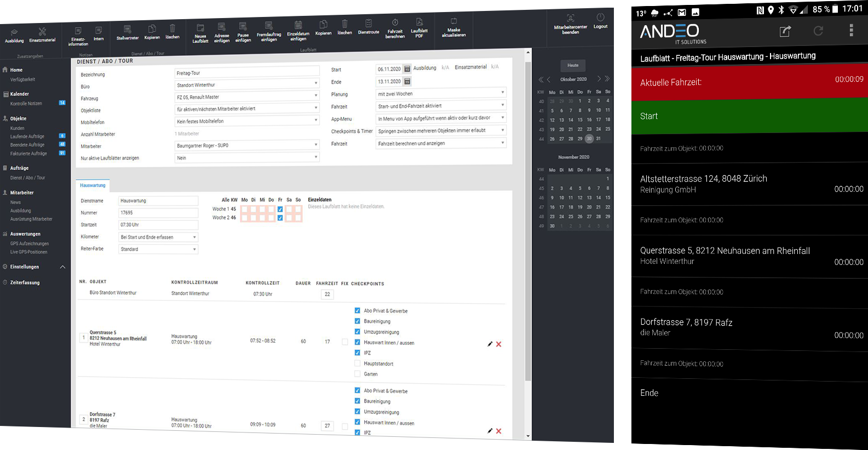Collapse the Einstellungen sidebar section

[62, 267]
